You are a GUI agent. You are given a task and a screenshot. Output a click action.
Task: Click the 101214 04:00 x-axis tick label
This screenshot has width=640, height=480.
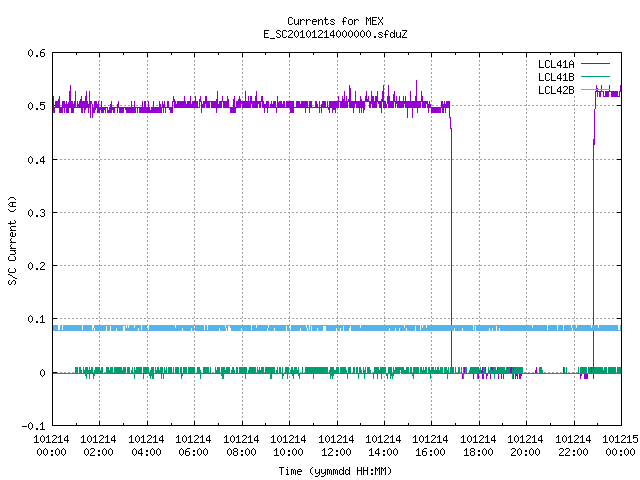click(146, 445)
